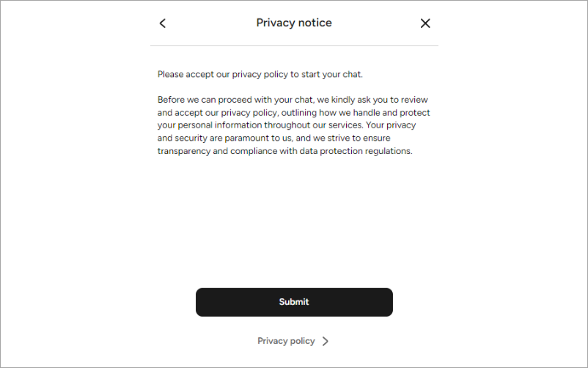Viewport: 588px width, 368px height.
Task: Open the Privacy policy link
Action: (286, 341)
